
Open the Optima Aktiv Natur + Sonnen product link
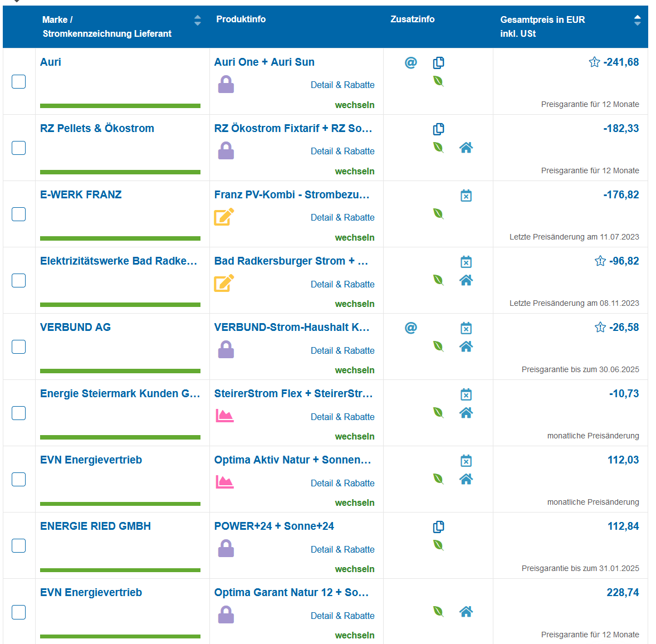(292, 460)
